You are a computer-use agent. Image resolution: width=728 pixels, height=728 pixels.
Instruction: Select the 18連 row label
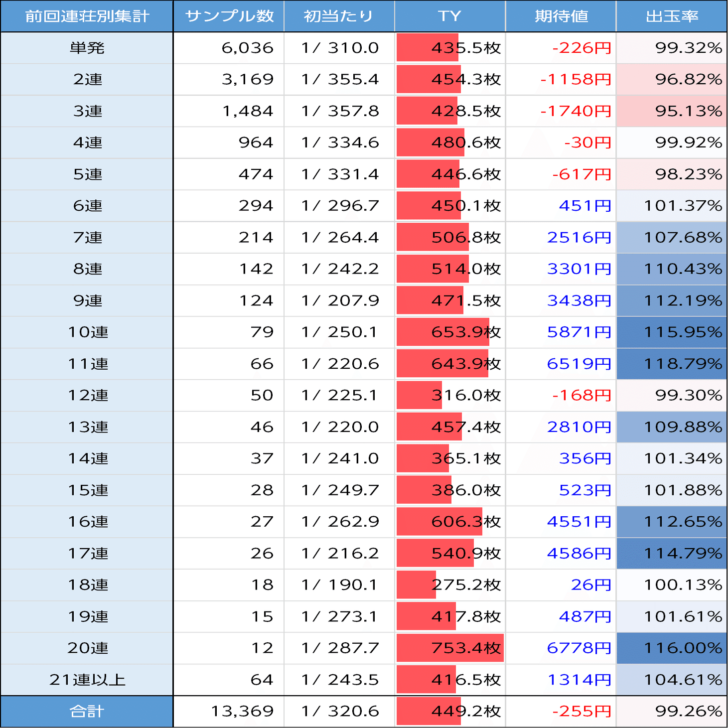tap(87, 585)
